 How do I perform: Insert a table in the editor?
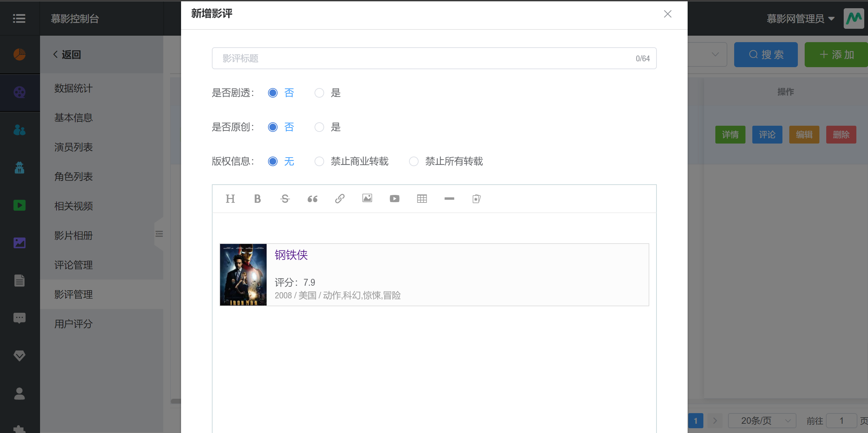click(422, 199)
